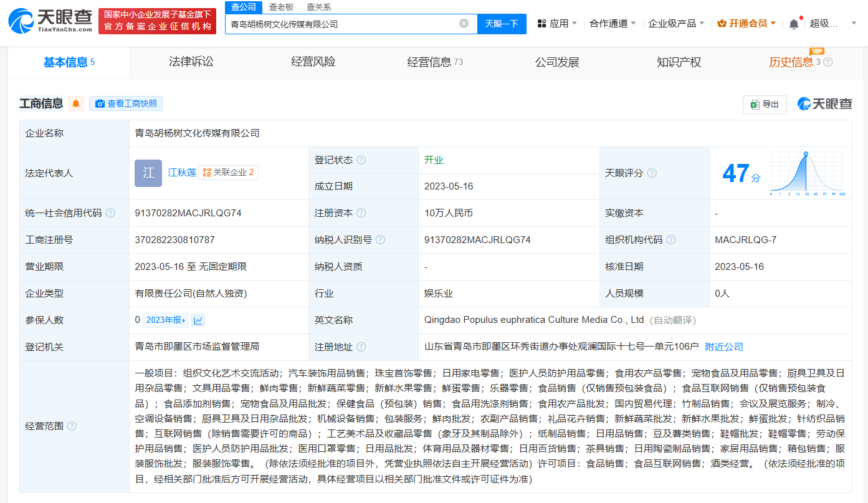The width and height of the screenshot is (868, 503).
Task: 点击导出按钮旁的导出图标
Action: pyautogui.click(x=755, y=104)
